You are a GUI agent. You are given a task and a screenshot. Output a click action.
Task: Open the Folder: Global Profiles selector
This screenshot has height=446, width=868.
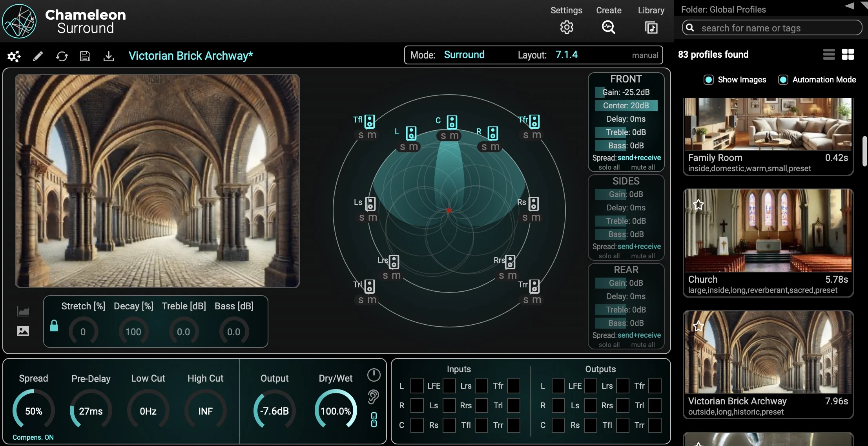[x=723, y=9]
